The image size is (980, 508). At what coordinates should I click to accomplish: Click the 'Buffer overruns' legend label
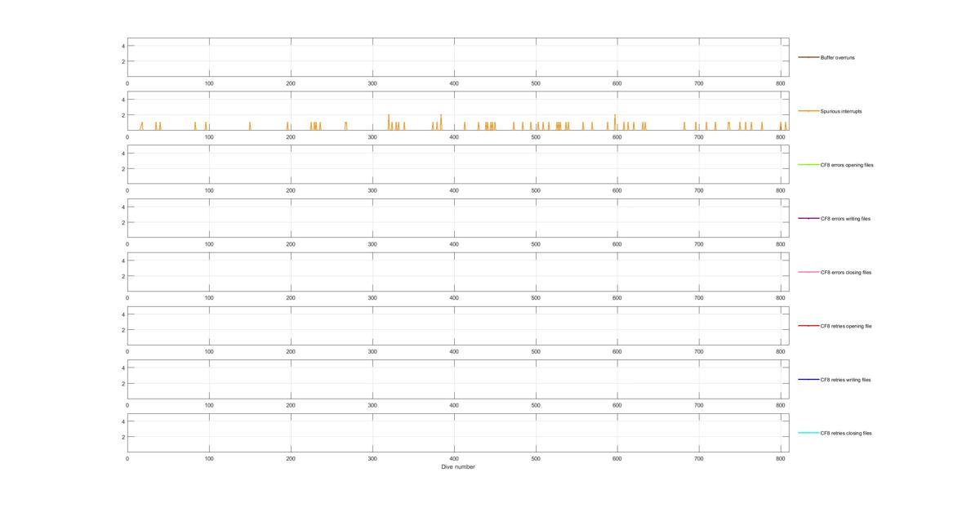(838, 58)
